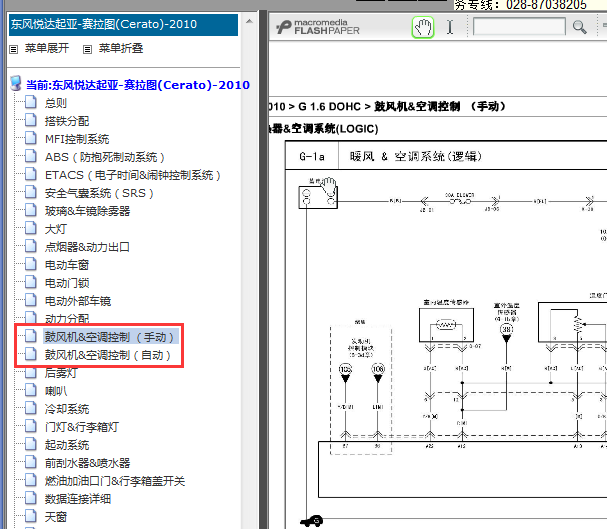Focus the FlashPaper search text field
The height and width of the screenshot is (529, 607).
pyautogui.click(x=519, y=27)
